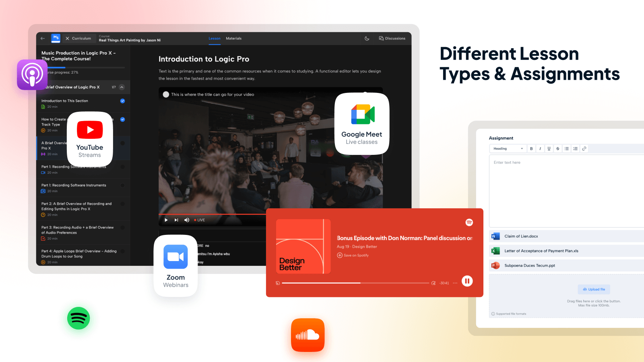Uncheck Introduction to This Section completion mark
Image resolution: width=644 pixels, height=362 pixels.
point(122,101)
